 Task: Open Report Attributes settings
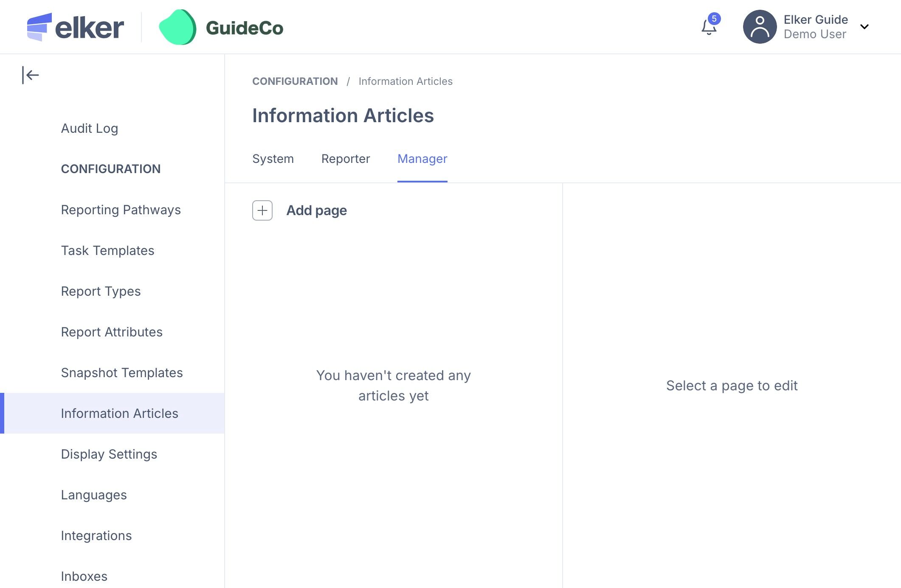[112, 332]
